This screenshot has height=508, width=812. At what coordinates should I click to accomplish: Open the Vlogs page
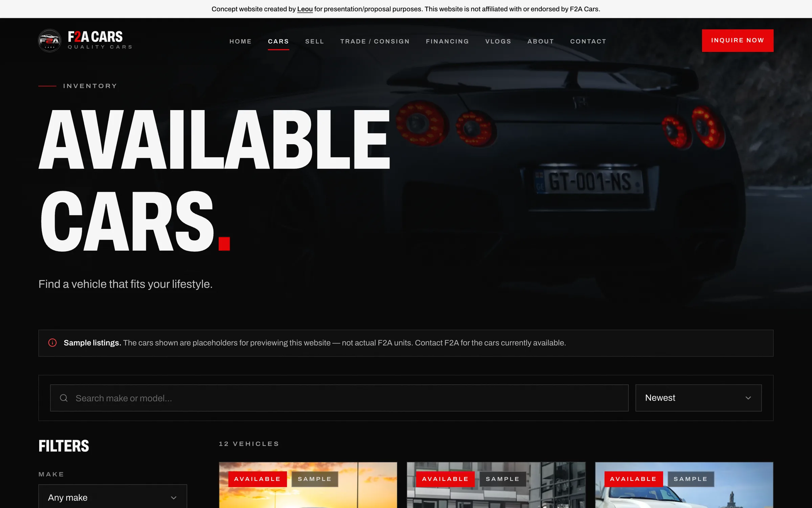pos(498,41)
